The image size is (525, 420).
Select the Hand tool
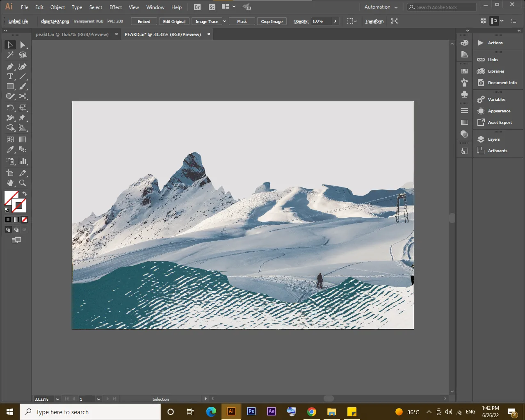[x=10, y=183]
